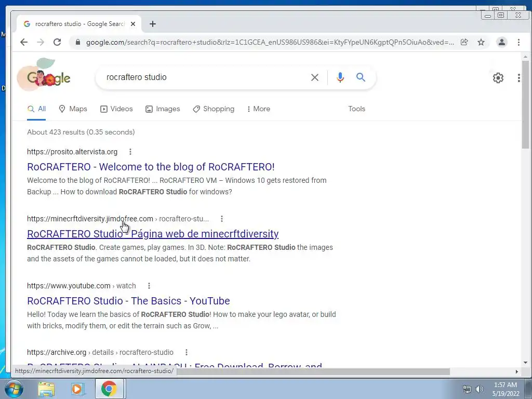Open options for minecrftdiversity result
The height and width of the screenshot is (399, 532).
(x=221, y=219)
